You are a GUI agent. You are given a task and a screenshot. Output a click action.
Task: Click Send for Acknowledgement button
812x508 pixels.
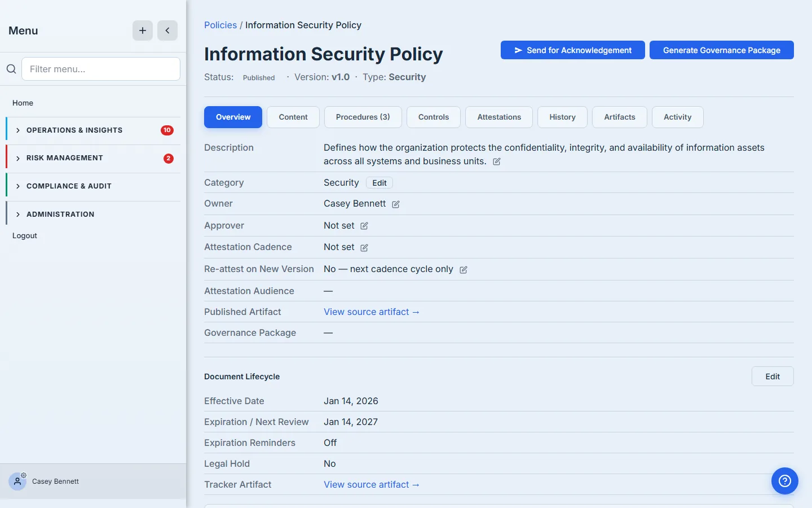point(573,50)
